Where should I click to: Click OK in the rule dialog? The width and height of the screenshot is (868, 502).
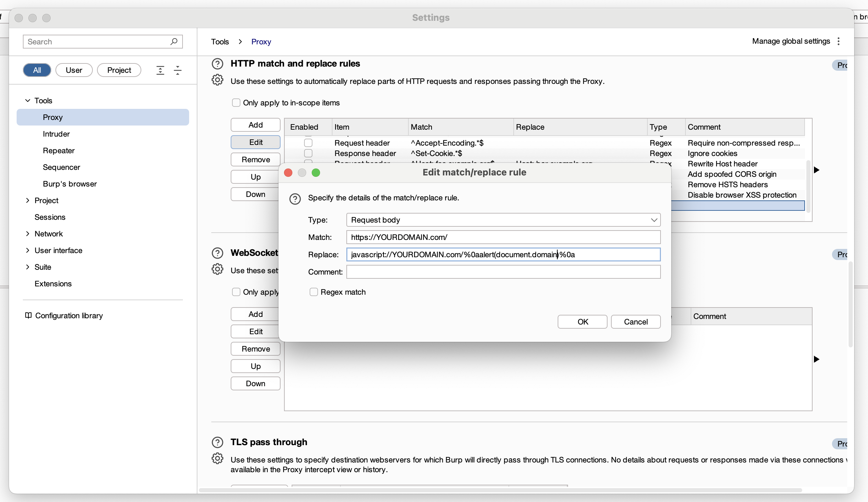582,322
